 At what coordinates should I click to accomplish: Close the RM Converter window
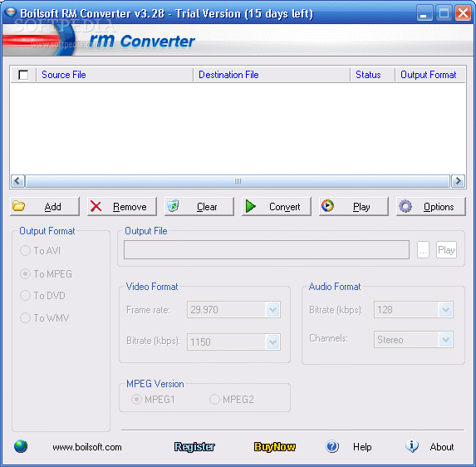coord(463,13)
